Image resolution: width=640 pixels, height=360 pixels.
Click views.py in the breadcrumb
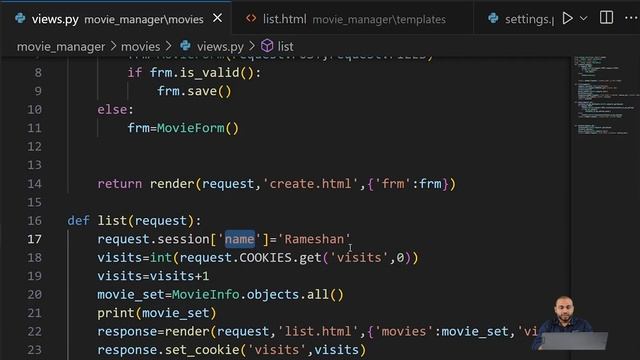tap(220, 47)
